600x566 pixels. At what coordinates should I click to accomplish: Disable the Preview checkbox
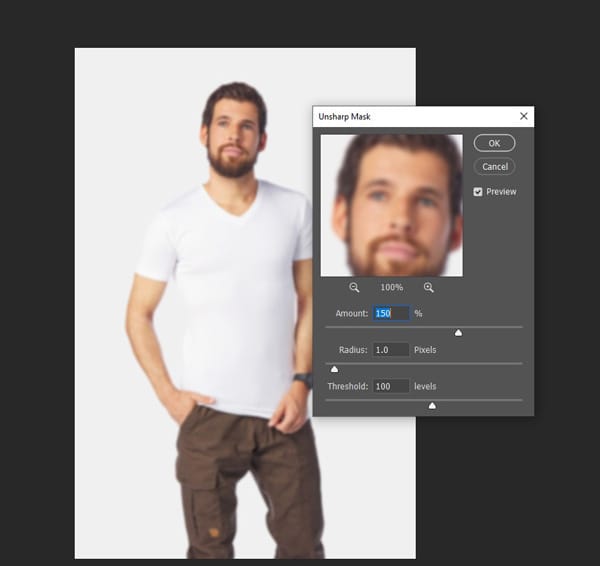(478, 191)
